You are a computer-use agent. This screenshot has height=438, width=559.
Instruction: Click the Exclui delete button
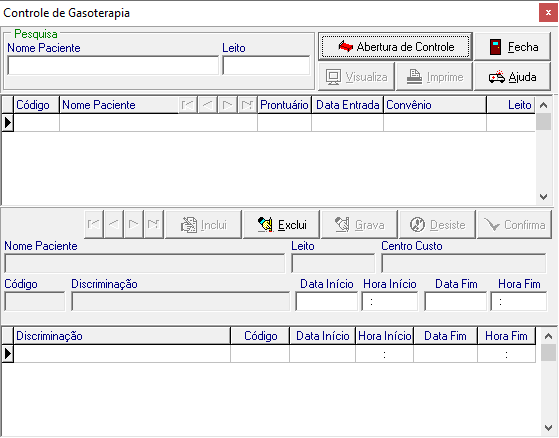(x=281, y=225)
